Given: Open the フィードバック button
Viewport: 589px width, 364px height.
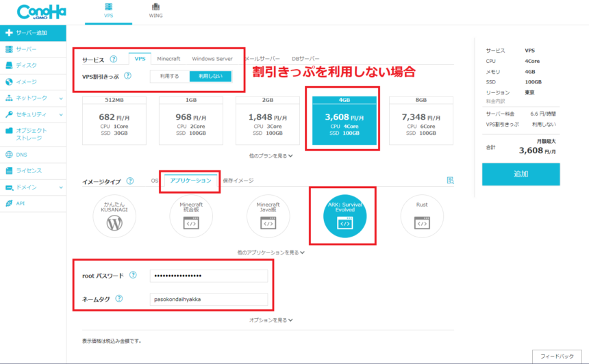Looking at the screenshot, I should coord(557,356).
